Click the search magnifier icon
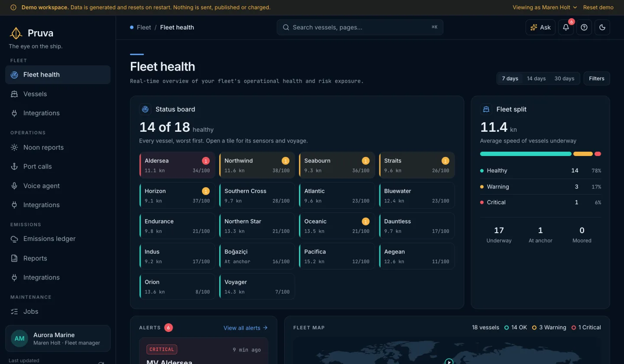Viewport: 624px width, 364px height. pyautogui.click(x=286, y=27)
